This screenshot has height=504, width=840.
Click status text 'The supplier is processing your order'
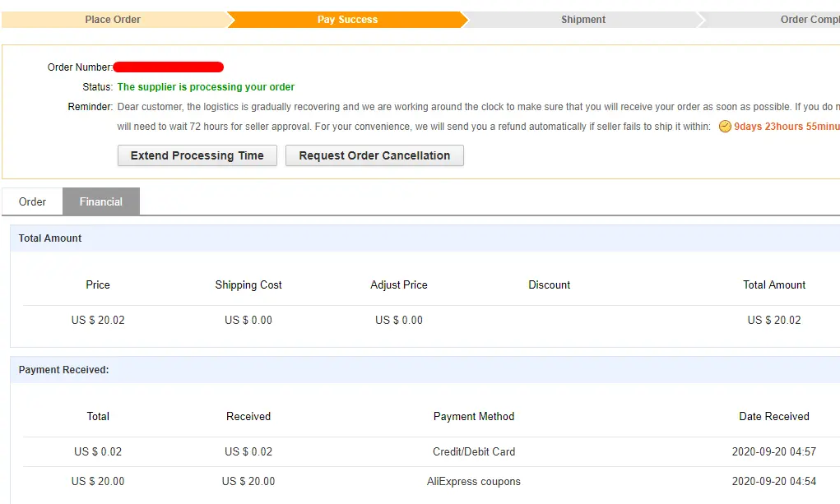tap(206, 87)
